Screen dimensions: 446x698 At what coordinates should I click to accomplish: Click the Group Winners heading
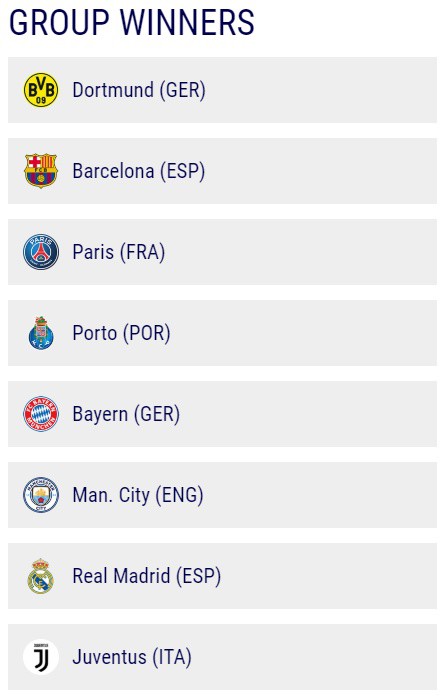(x=132, y=22)
